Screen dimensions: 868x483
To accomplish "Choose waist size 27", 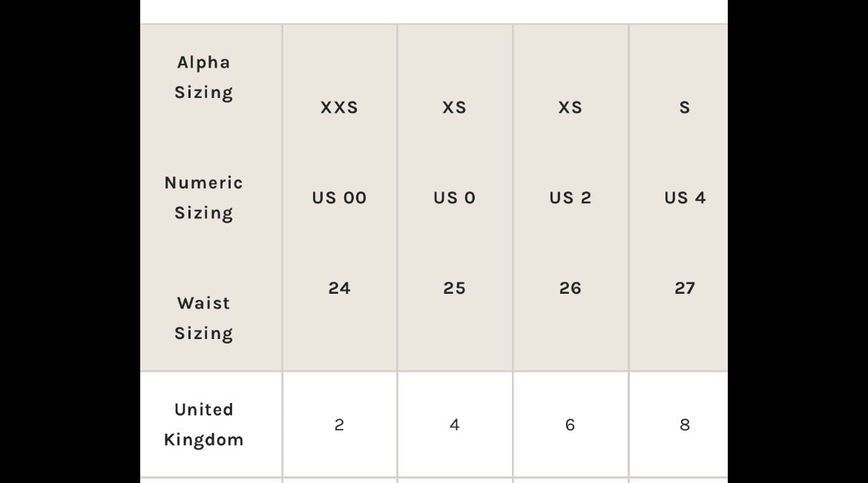I will [685, 288].
